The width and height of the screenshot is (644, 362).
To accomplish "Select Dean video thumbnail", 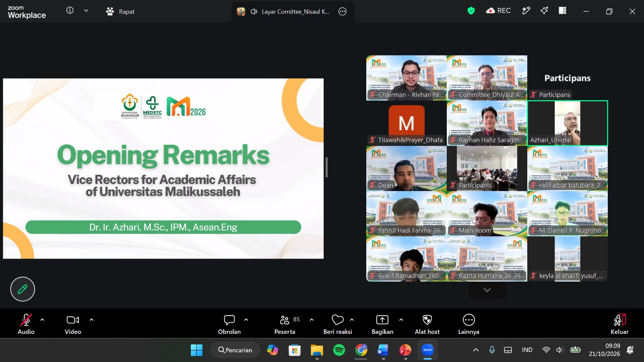I will click(x=407, y=168).
